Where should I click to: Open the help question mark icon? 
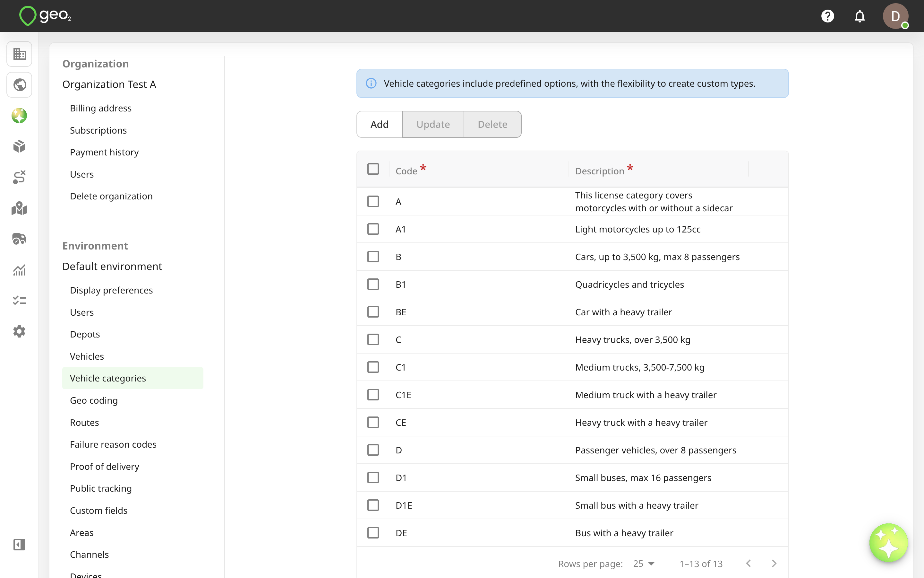[x=827, y=16]
